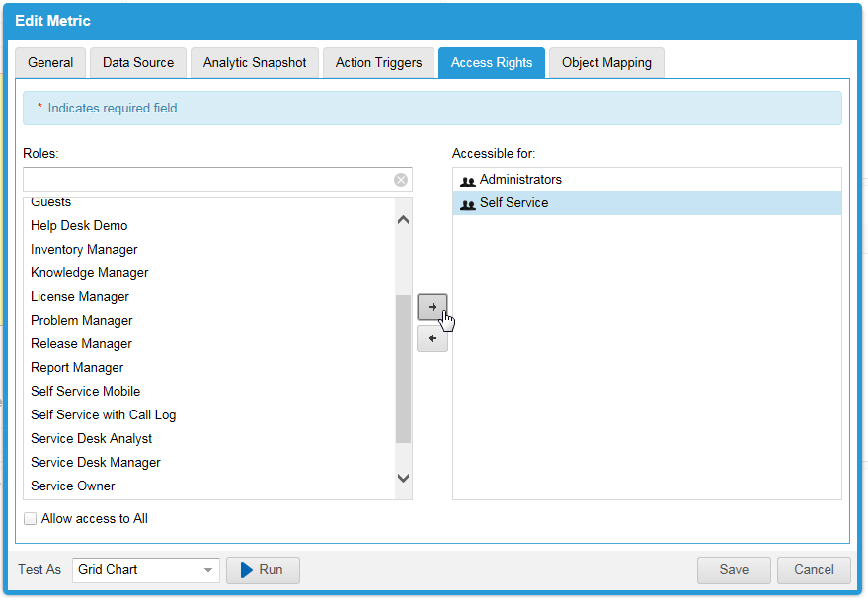The width and height of the screenshot is (868, 598).
Task: Open the Object Mapping tab
Action: pyautogui.click(x=605, y=62)
